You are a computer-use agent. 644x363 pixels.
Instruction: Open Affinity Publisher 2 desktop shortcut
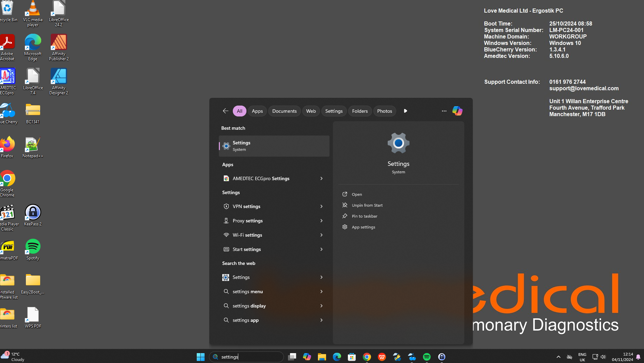click(x=59, y=47)
